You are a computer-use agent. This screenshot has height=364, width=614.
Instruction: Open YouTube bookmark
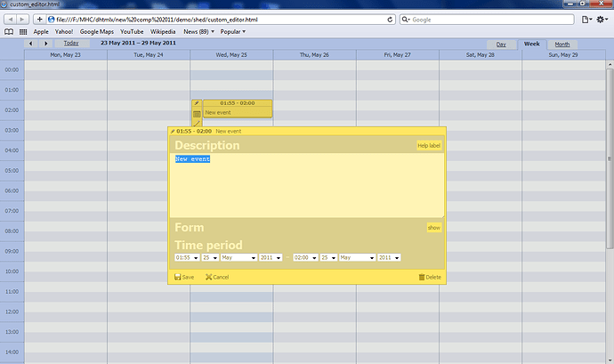point(132,32)
